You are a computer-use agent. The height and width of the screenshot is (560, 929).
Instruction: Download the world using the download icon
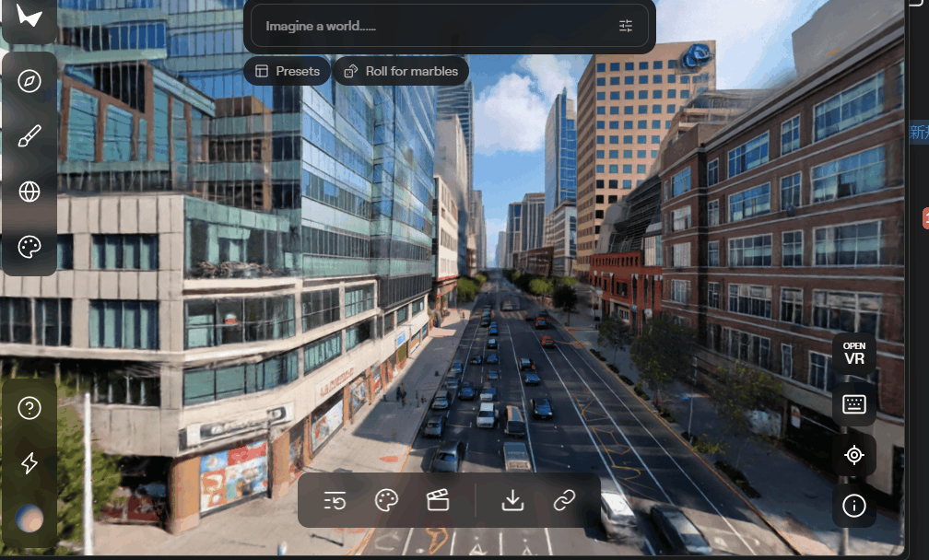coord(512,500)
